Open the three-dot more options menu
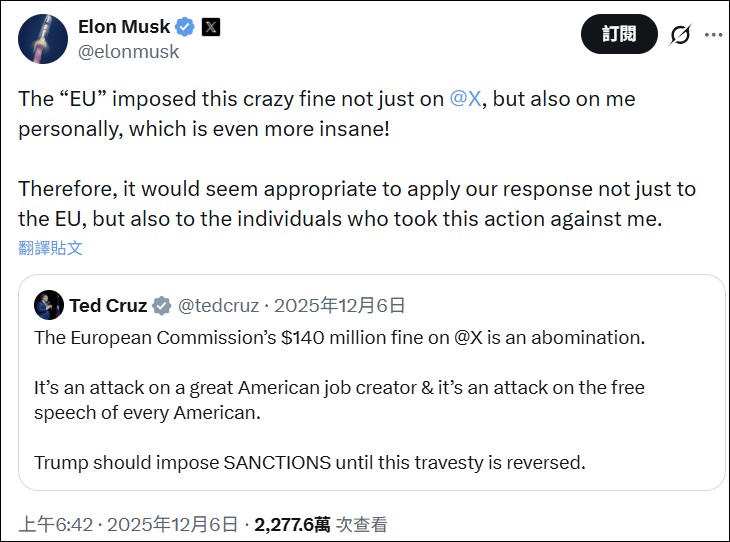Image resolution: width=730 pixels, height=542 pixels. click(x=713, y=34)
